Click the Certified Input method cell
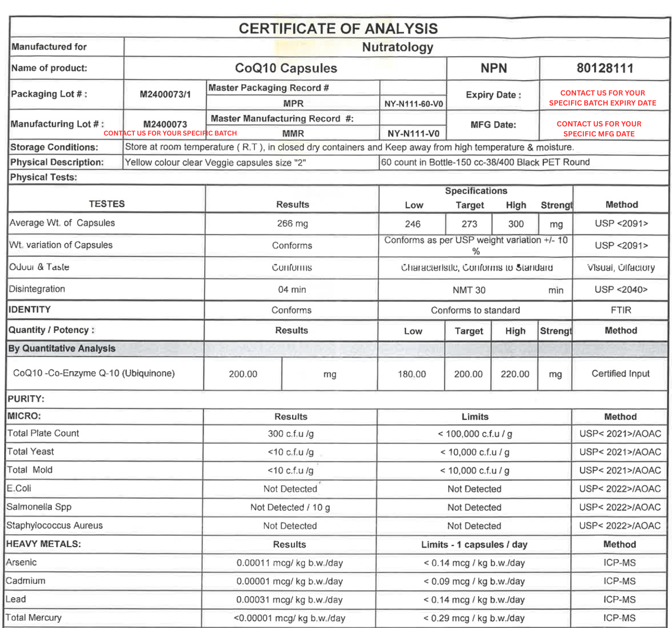 click(620, 374)
